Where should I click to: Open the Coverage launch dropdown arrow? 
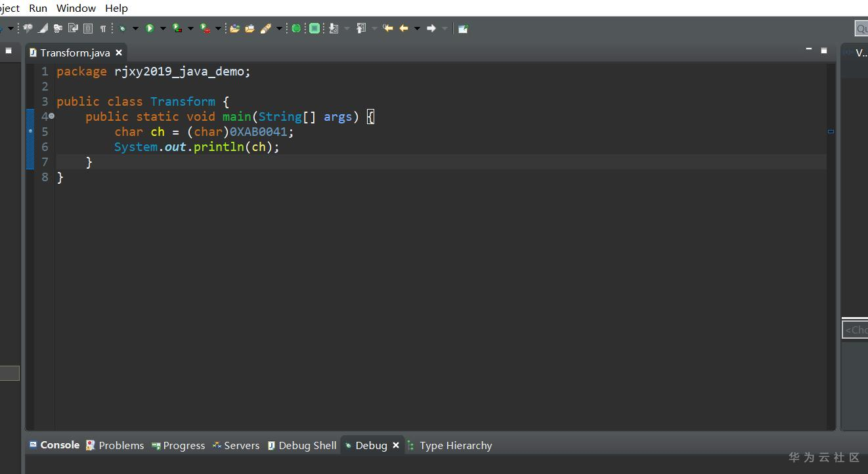[x=190, y=28]
